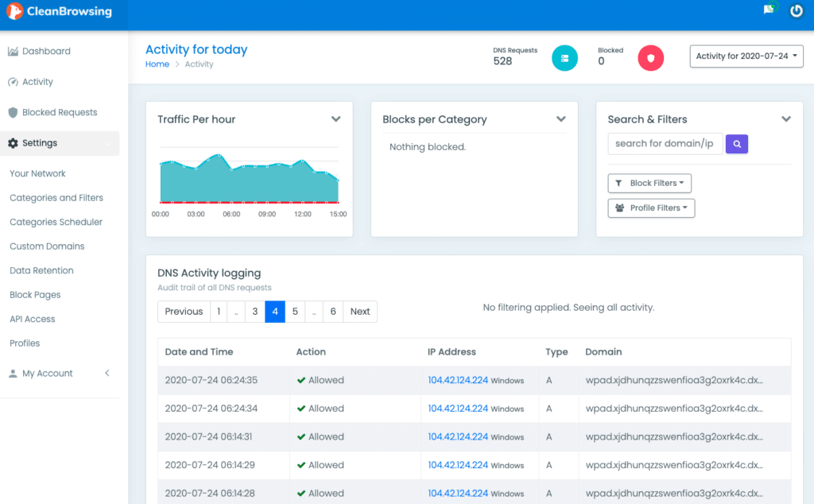This screenshot has width=814, height=504.
Task: Click the My Account person icon
Action: pos(13,373)
